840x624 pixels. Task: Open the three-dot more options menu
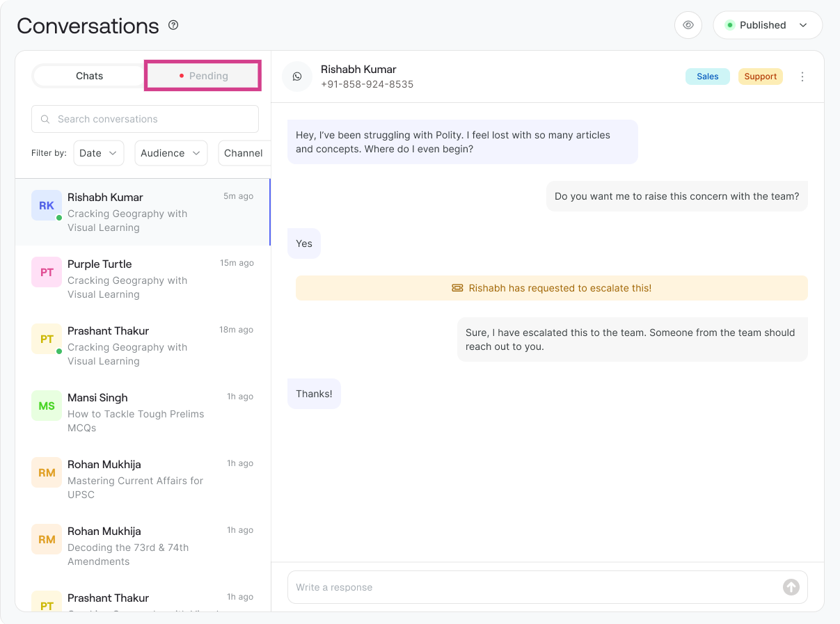[x=802, y=77]
